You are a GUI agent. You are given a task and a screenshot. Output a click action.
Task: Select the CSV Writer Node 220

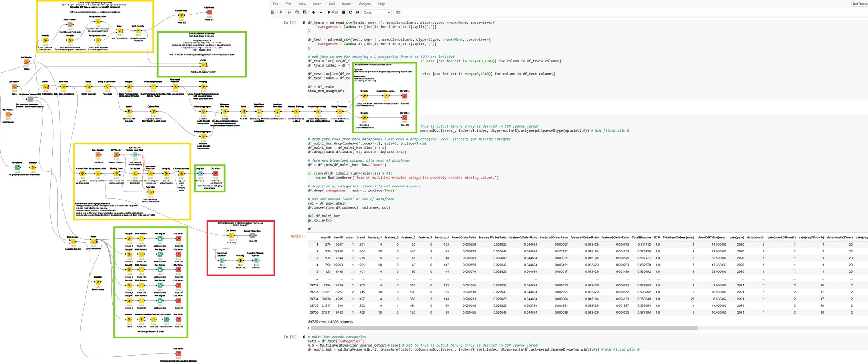405,118
